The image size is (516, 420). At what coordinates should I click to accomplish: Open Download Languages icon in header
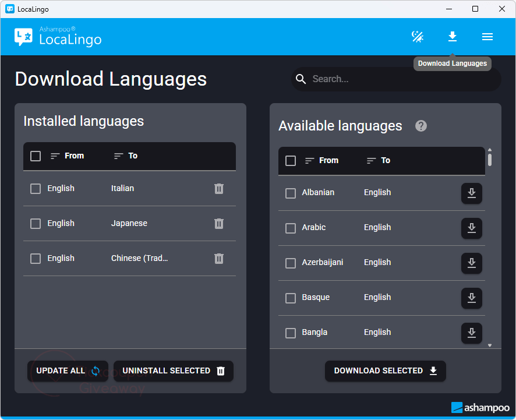click(x=453, y=37)
